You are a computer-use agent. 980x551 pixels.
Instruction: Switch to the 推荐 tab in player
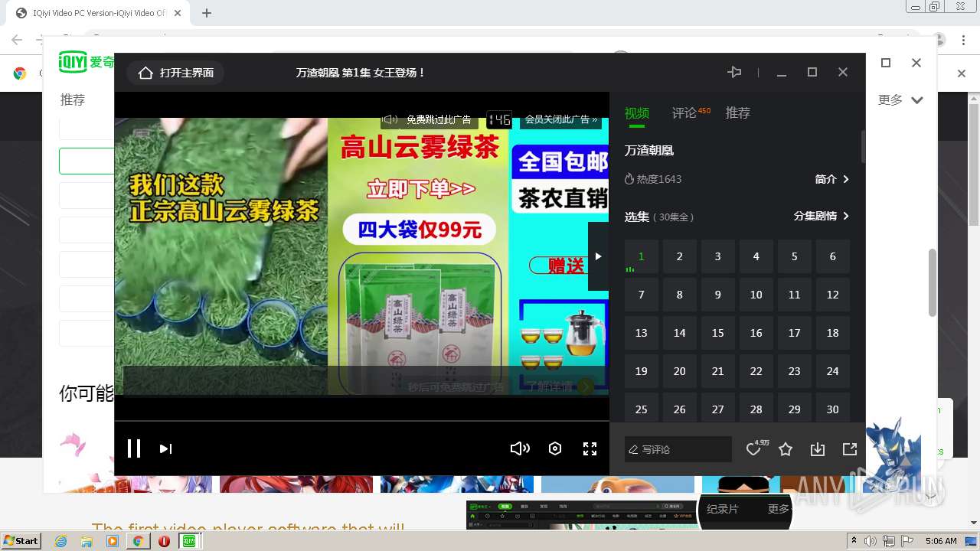tap(738, 113)
